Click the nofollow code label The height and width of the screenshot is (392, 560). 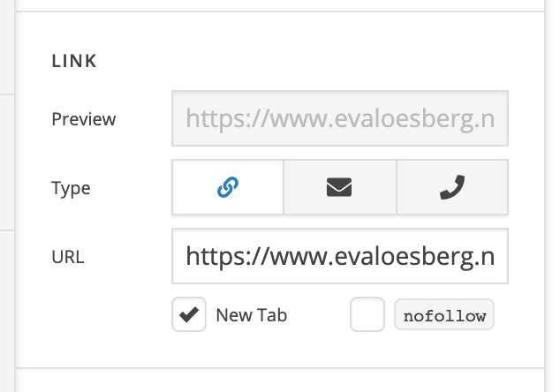(x=444, y=315)
